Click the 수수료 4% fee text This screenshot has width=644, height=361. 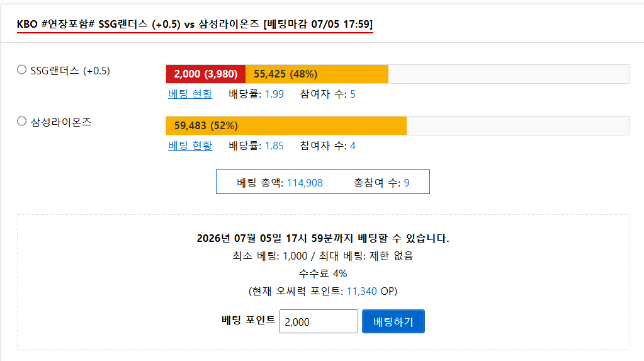point(323,273)
